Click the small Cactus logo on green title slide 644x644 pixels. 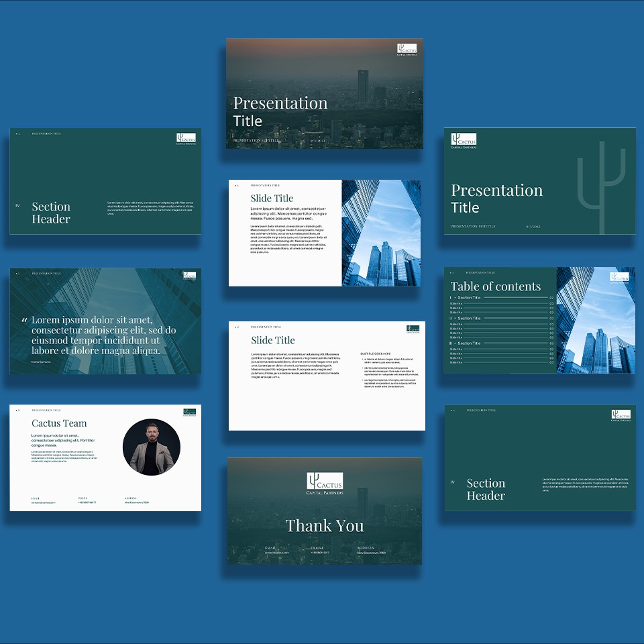point(464,141)
